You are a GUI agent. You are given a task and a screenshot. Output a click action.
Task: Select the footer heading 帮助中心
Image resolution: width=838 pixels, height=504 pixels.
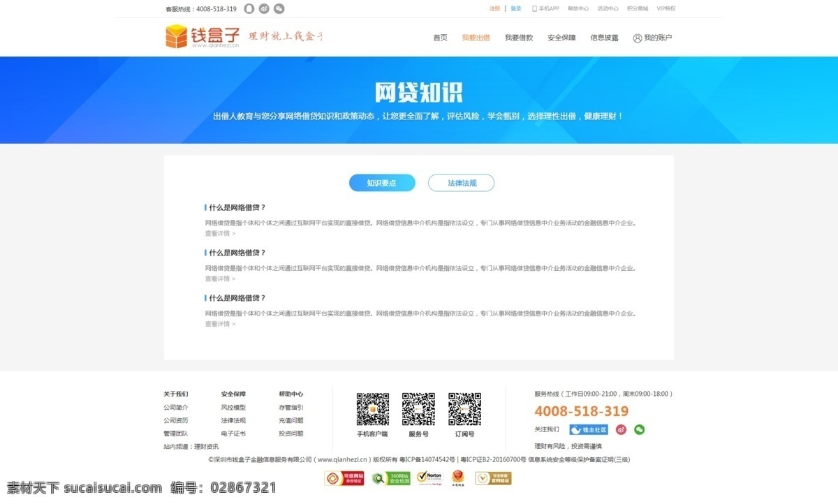291,394
